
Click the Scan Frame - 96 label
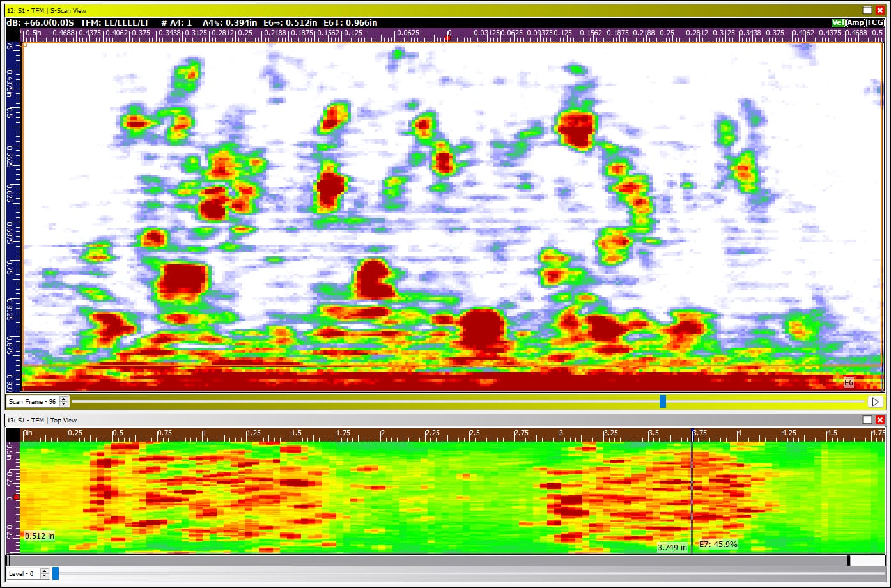pos(33,401)
